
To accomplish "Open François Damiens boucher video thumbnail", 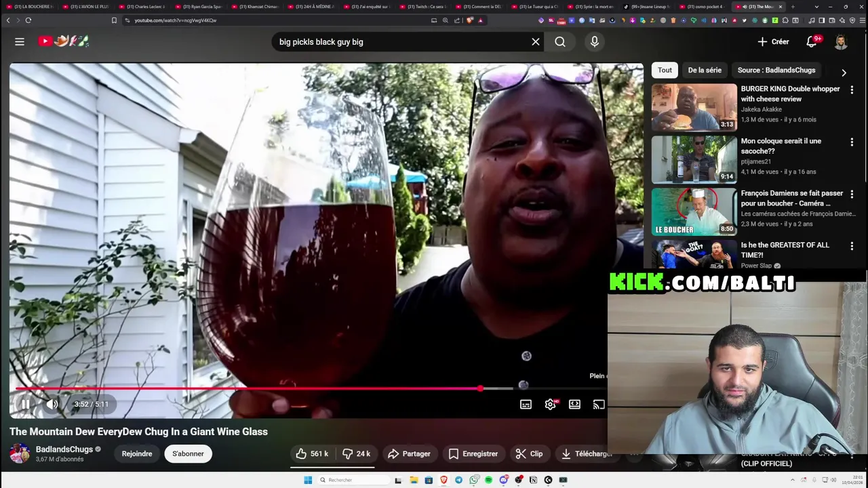I will (694, 211).
